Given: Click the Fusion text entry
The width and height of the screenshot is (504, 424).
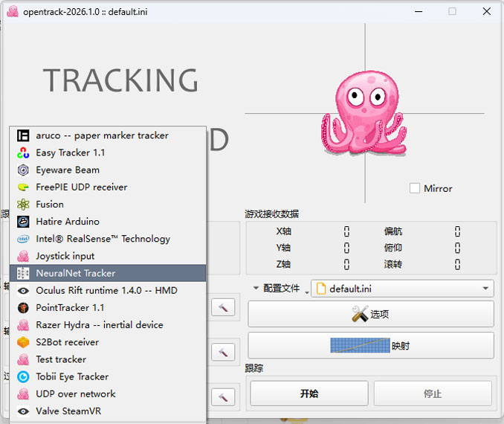Looking at the screenshot, I should tap(50, 205).
